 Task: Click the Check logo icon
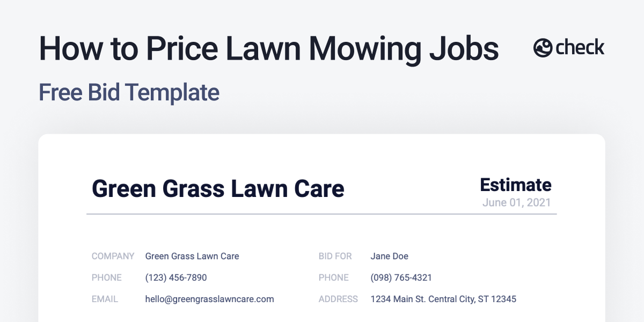point(543,48)
